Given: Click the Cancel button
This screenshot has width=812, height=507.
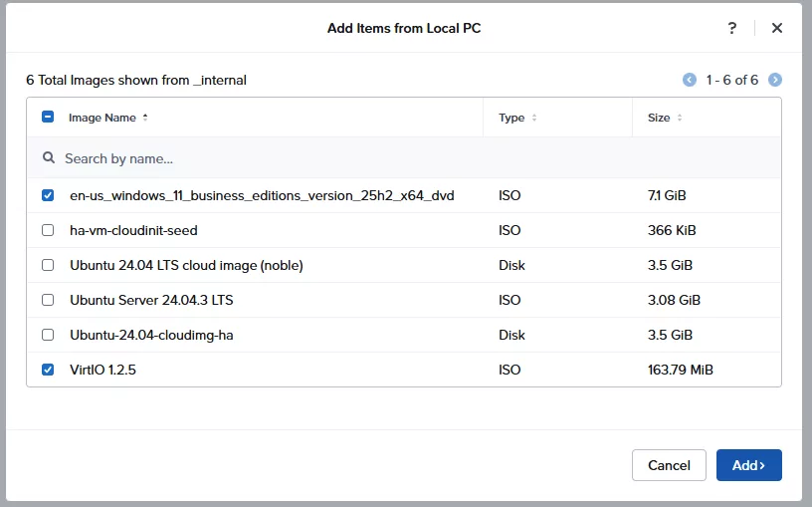Looking at the screenshot, I should tap(669, 465).
